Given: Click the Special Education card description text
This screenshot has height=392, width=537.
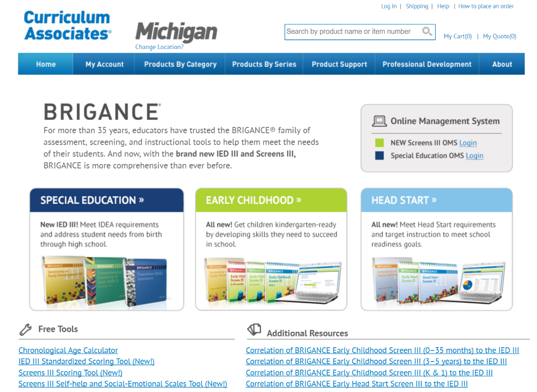Looking at the screenshot, I should 101,234.
